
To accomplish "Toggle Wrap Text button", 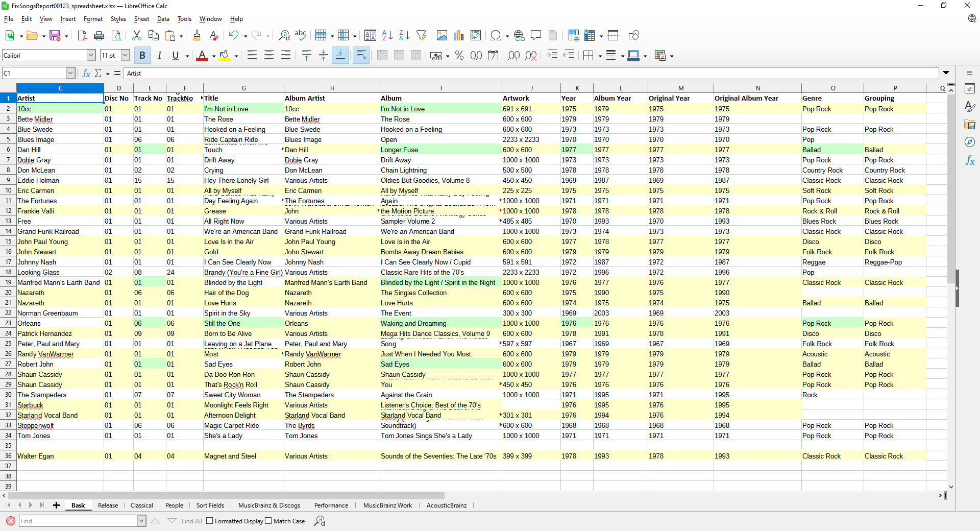I will click(x=361, y=56).
